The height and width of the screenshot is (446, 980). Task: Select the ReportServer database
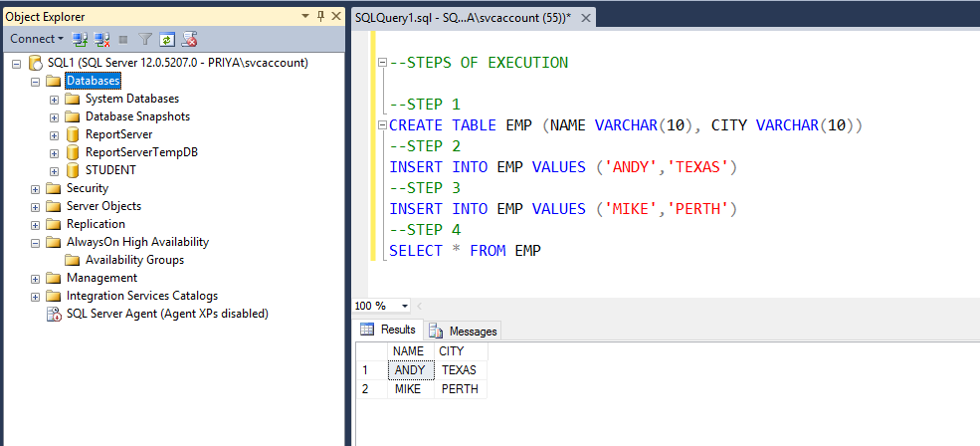(x=118, y=134)
